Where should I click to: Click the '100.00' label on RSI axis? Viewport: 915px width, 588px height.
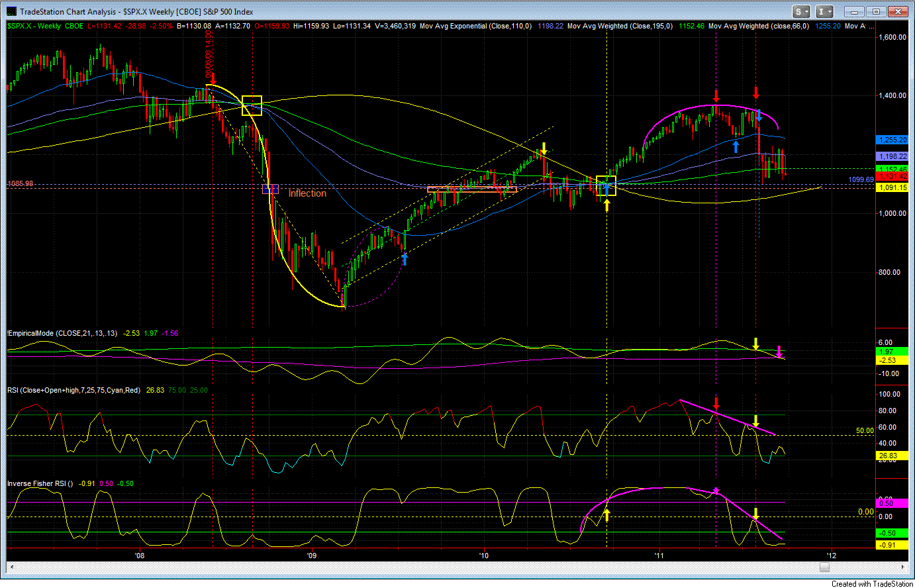890,394
